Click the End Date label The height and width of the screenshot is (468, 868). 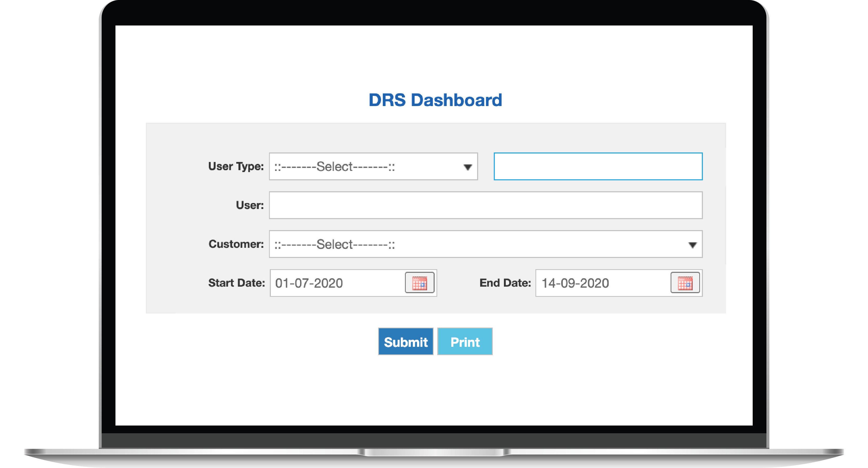505,282
